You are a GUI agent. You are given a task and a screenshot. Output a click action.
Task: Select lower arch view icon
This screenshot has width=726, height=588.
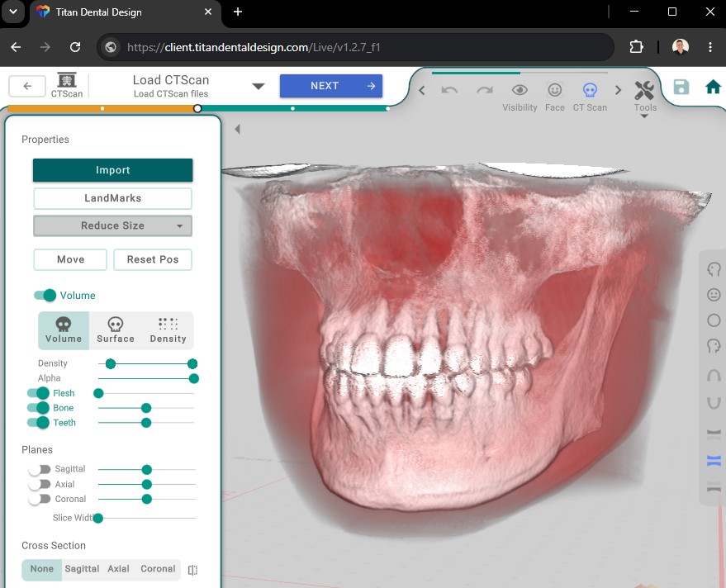pyautogui.click(x=714, y=403)
